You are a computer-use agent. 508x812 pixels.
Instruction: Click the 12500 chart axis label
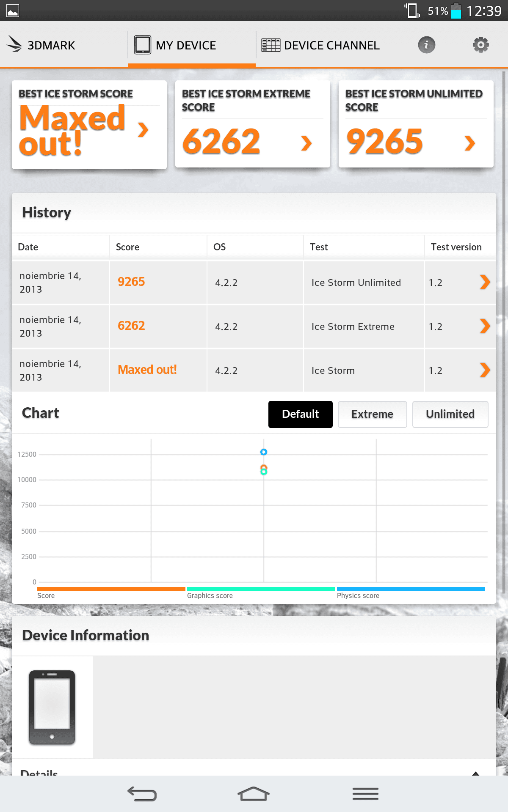[x=27, y=454]
